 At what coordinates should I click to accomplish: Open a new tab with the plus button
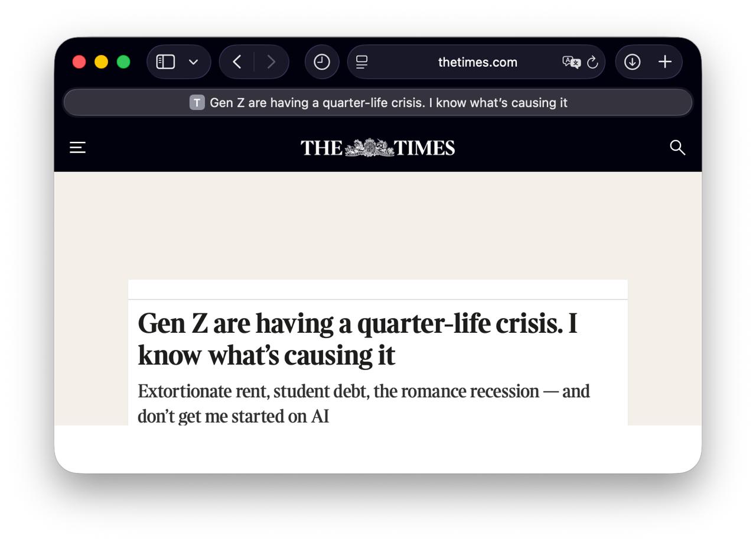coord(665,62)
